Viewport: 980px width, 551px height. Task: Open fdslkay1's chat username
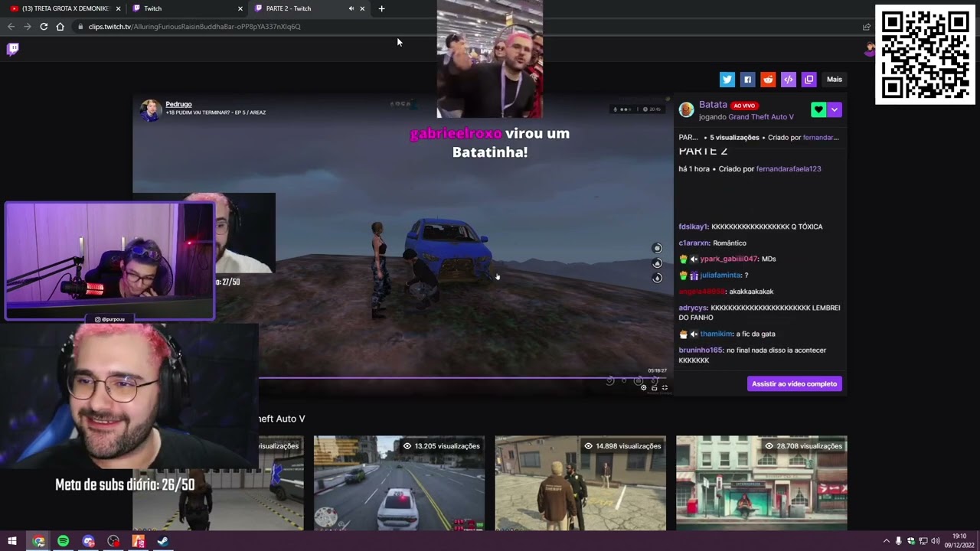(x=693, y=227)
